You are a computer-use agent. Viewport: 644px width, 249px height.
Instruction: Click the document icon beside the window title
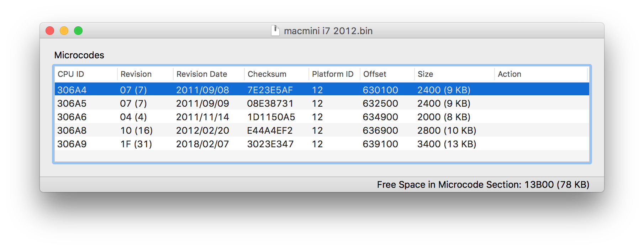click(275, 31)
